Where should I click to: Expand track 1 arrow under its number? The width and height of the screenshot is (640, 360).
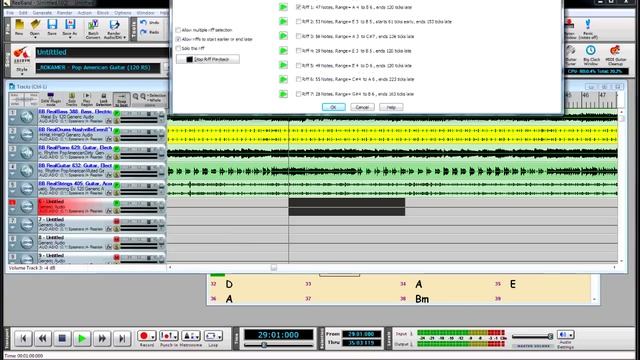pyautogui.click(x=13, y=120)
